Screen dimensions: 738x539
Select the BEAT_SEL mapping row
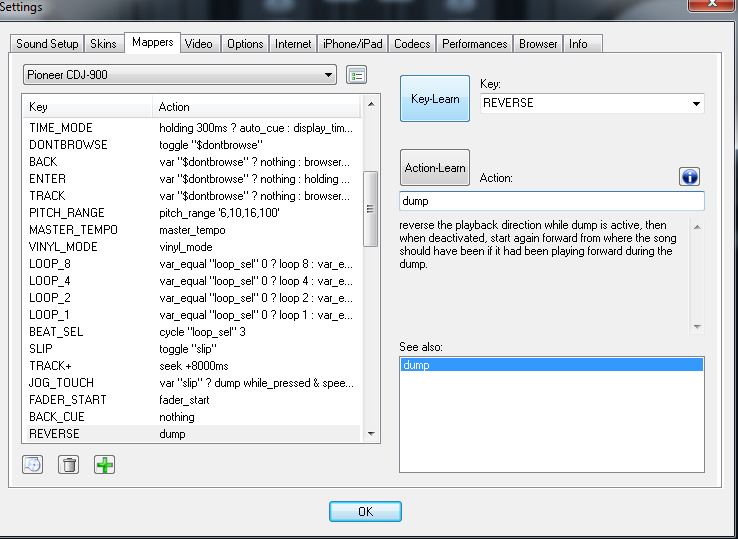[x=191, y=331]
